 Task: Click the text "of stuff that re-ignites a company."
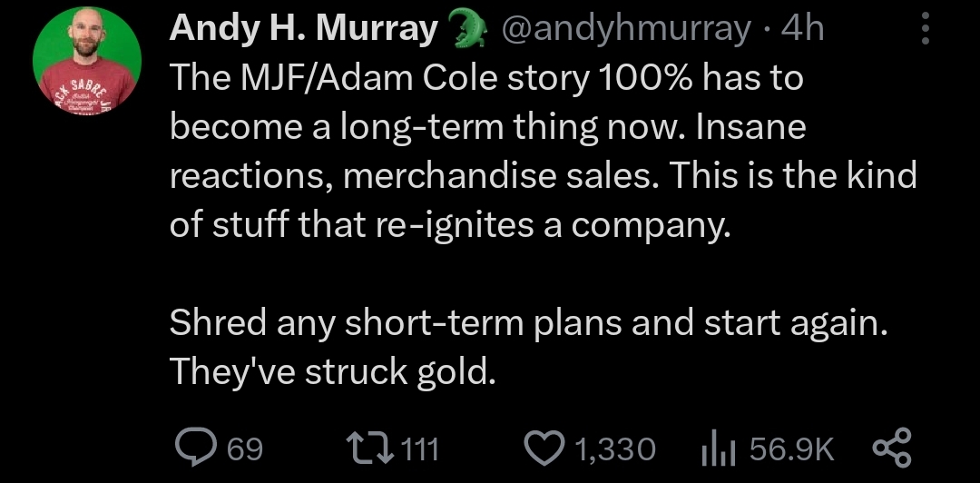coord(449,224)
